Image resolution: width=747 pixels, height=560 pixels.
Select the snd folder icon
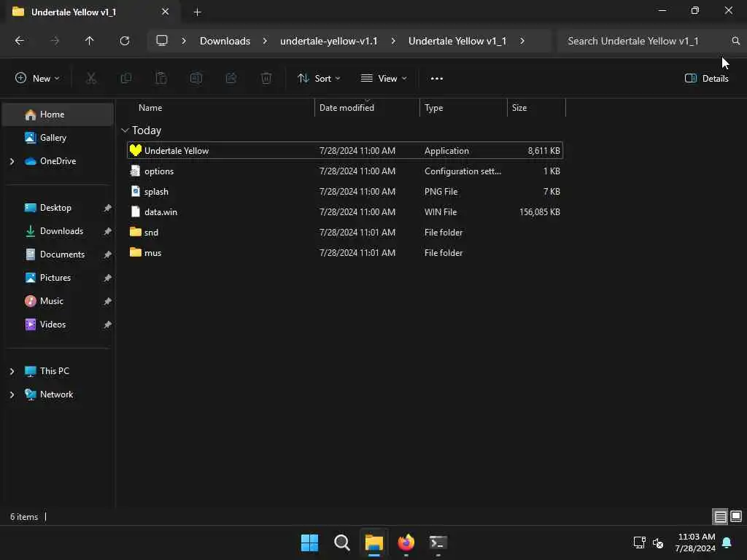[136, 233]
